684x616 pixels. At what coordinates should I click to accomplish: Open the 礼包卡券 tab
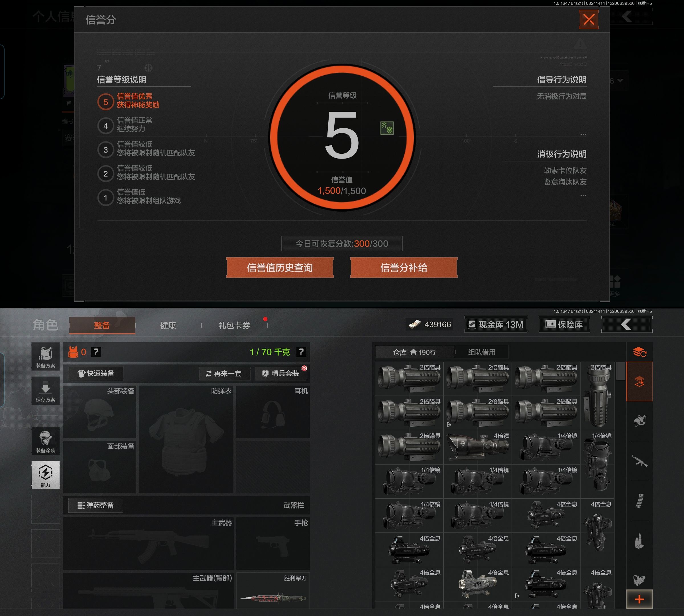pos(234,326)
